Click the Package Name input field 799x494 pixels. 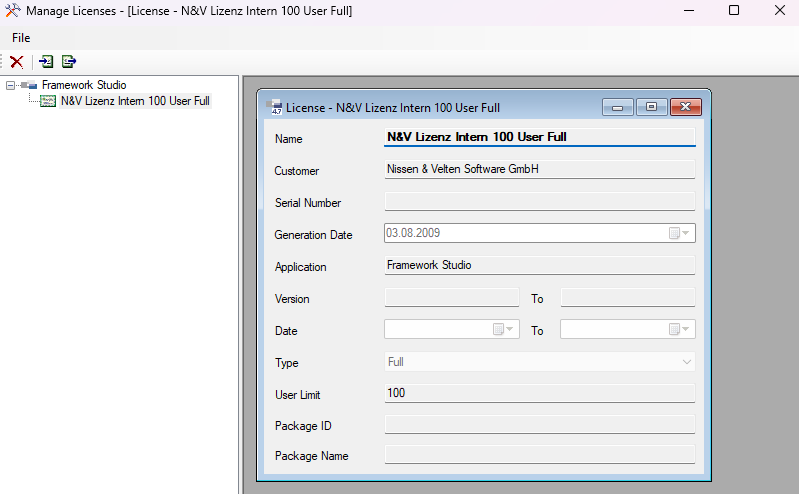pos(540,455)
